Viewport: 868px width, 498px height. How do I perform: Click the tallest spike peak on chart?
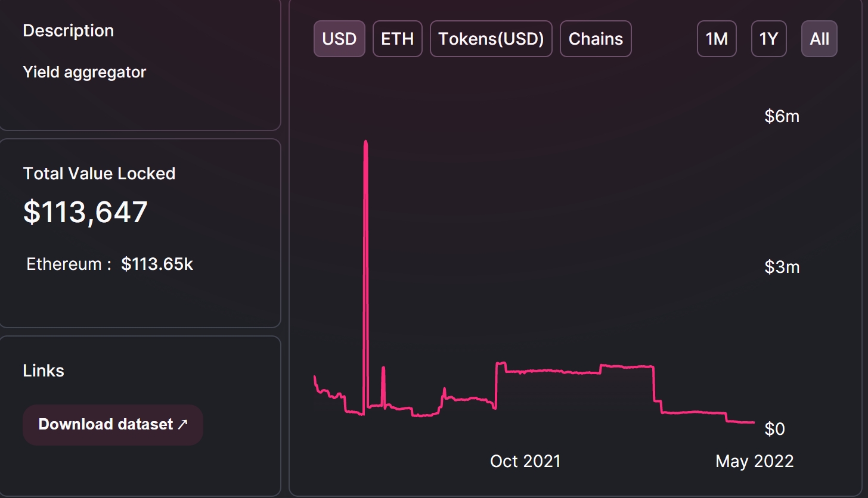365,142
